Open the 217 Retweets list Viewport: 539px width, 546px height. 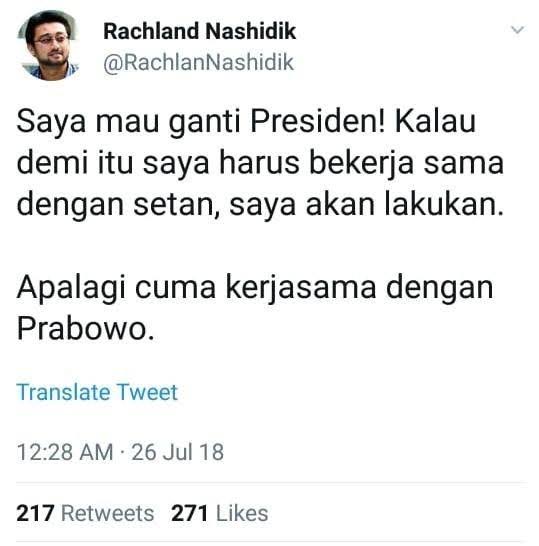85,513
